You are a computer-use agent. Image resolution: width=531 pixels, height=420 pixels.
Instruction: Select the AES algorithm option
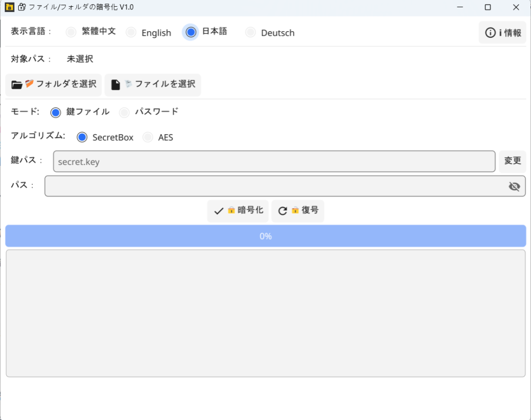(x=148, y=137)
